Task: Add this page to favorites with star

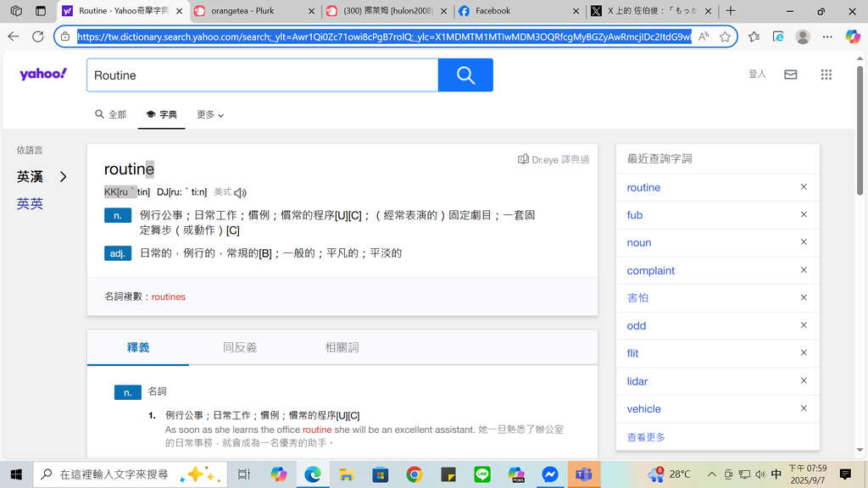Action: click(x=726, y=36)
